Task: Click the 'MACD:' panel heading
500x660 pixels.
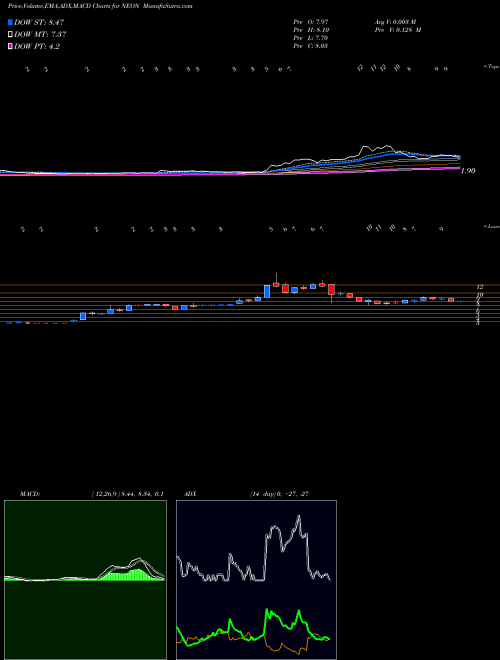Action: pos(30,494)
